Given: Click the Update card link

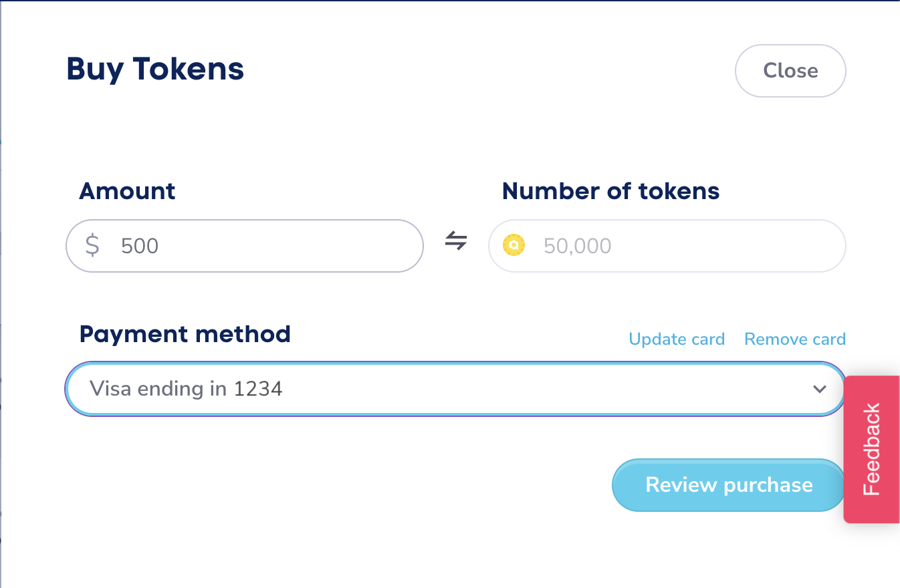Looking at the screenshot, I should (x=677, y=339).
